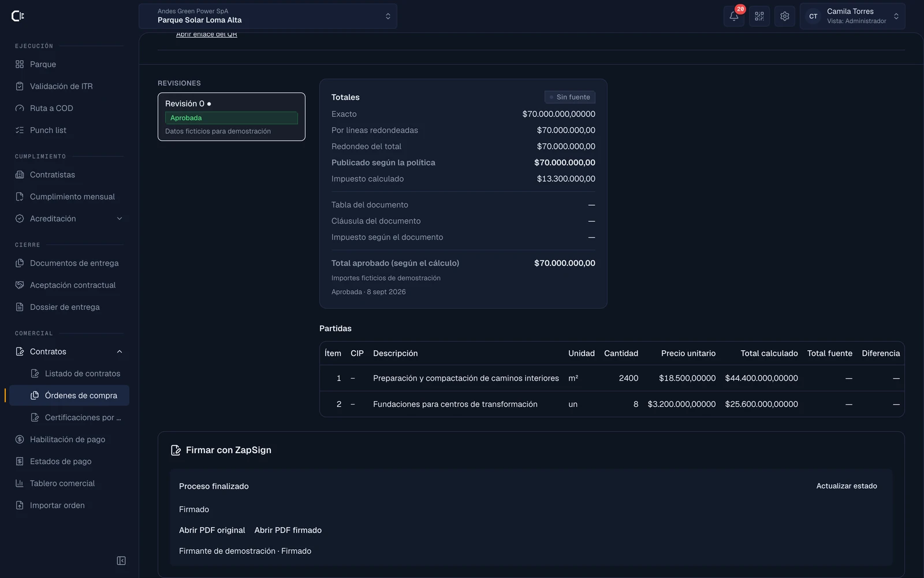Open the QR code scanner icon

coord(759,16)
